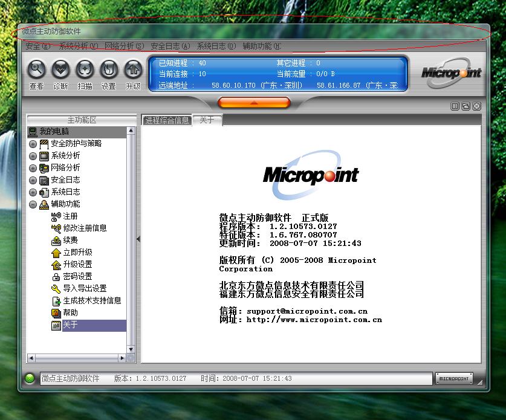The width and height of the screenshot is (506, 420).
Task: Collapse the 辅助功能 tree node
Action: click(33, 204)
